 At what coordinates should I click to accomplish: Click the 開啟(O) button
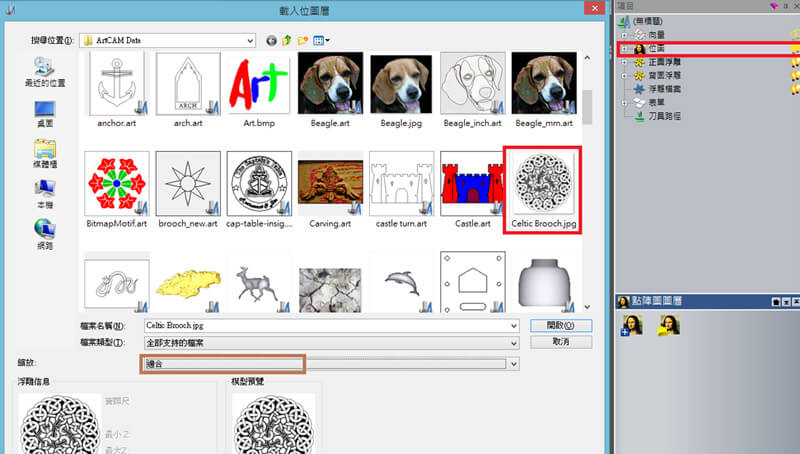pyautogui.click(x=561, y=325)
